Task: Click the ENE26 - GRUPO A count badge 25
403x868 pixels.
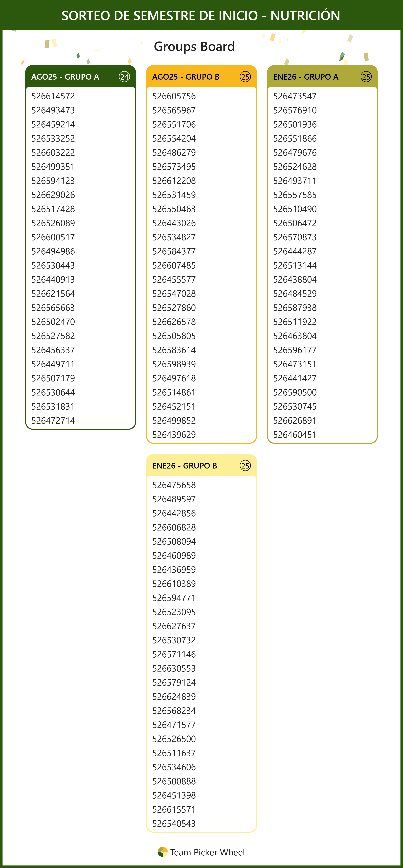Action: 366,77
